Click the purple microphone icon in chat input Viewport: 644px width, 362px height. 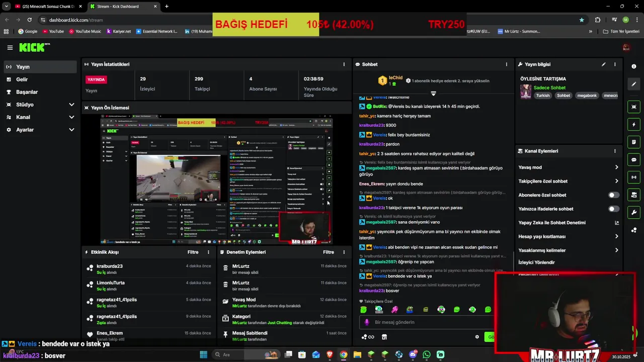(367, 322)
